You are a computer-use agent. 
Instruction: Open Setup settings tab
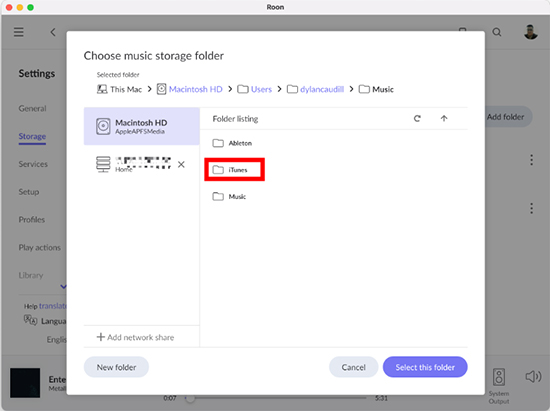pyautogui.click(x=29, y=191)
